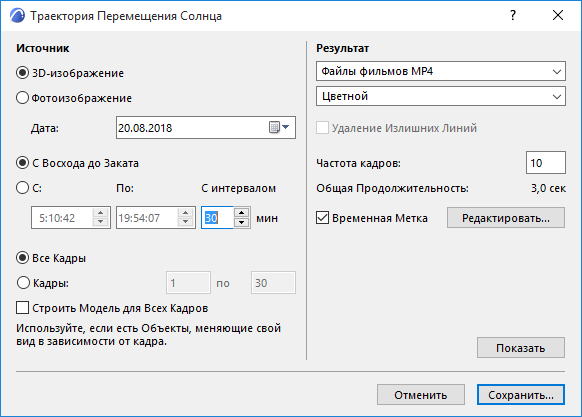The image size is (582, 417).
Task: Click up arrow on 5:10:42 start time
Action: (x=100, y=213)
